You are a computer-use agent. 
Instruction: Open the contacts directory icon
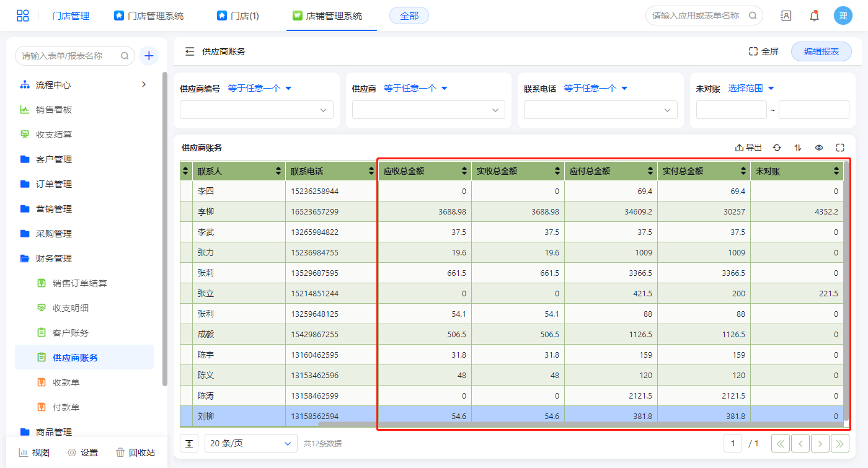786,16
